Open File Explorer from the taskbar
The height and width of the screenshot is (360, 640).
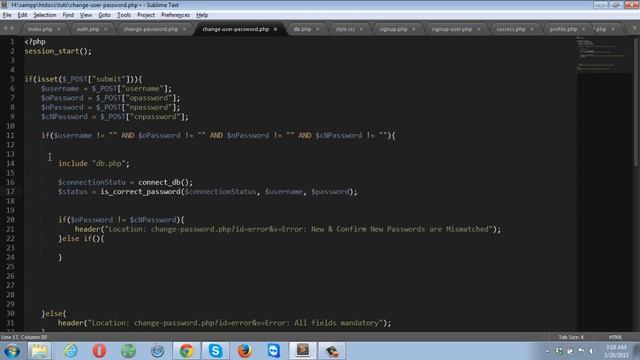(40, 351)
